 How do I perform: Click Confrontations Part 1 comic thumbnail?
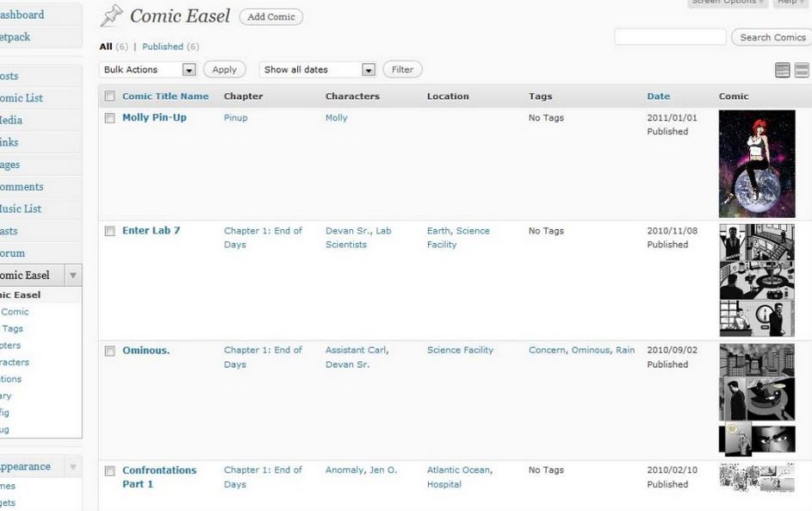[757, 477]
